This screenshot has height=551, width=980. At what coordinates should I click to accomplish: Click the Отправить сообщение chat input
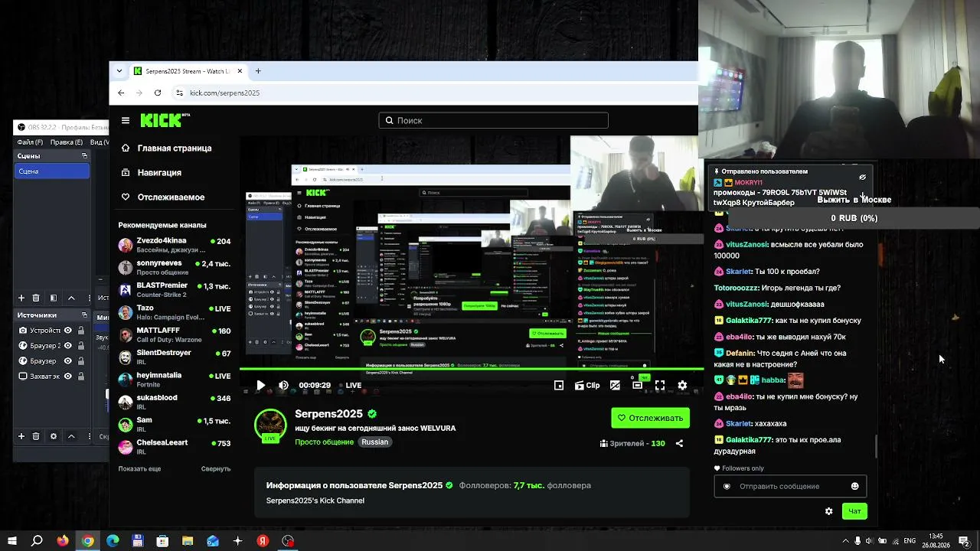pyautogui.click(x=790, y=486)
